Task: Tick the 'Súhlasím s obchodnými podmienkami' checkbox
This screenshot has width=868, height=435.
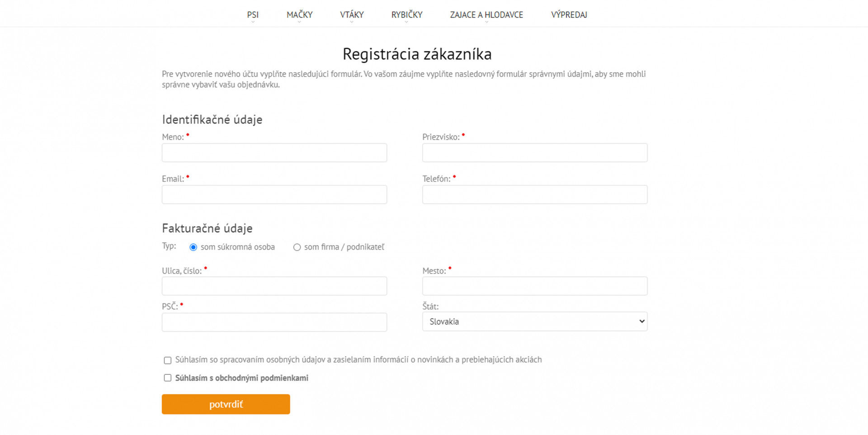Action: (x=168, y=378)
